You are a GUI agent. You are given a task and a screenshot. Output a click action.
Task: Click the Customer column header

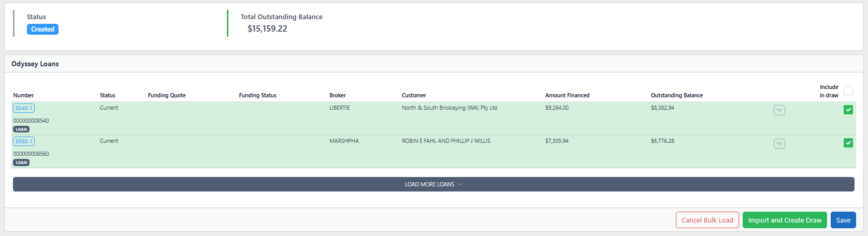[x=414, y=95]
